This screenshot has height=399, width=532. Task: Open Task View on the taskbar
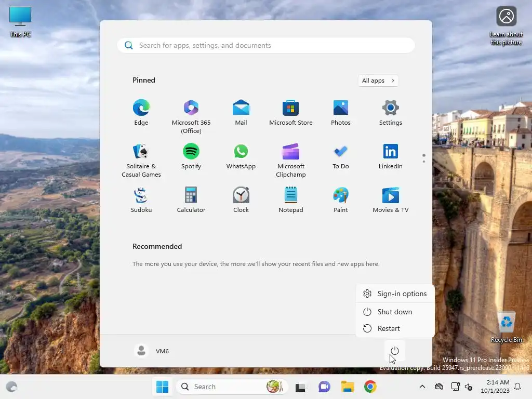tap(300, 387)
